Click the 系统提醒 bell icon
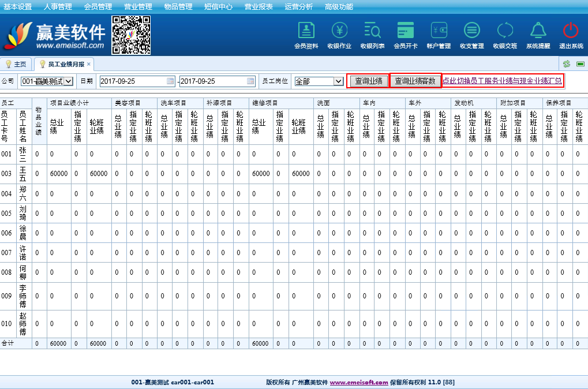588x389 pixels. (x=538, y=31)
